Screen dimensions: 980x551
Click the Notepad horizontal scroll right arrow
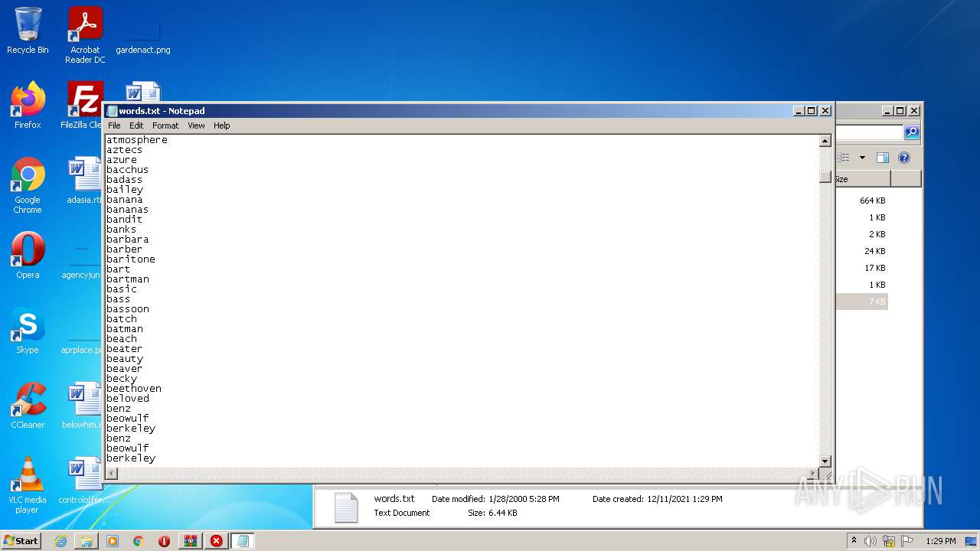(813, 474)
